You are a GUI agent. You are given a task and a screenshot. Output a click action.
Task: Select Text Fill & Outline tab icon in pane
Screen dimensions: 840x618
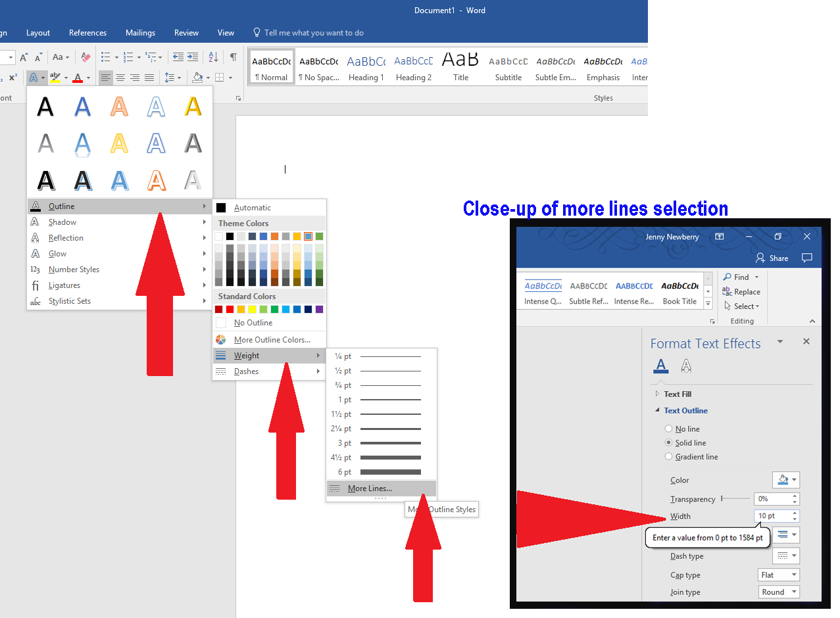[661, 366]
